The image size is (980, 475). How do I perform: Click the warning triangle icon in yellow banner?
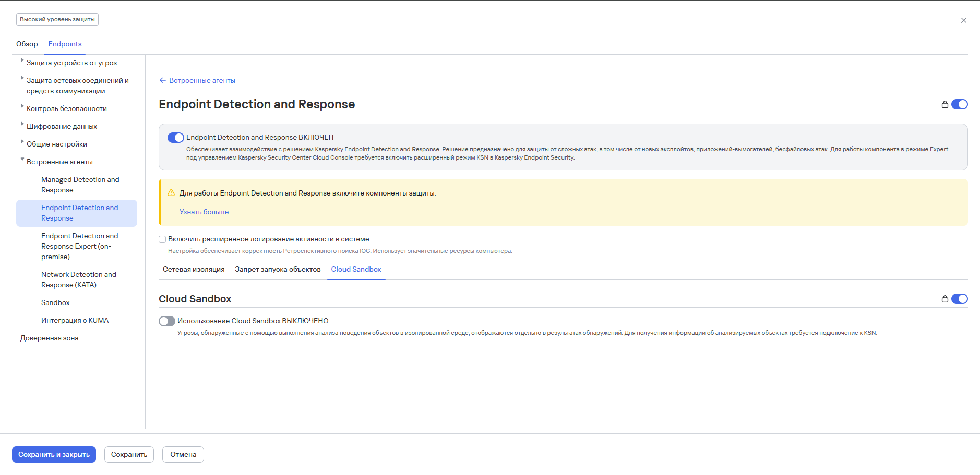tap(171, 193)
